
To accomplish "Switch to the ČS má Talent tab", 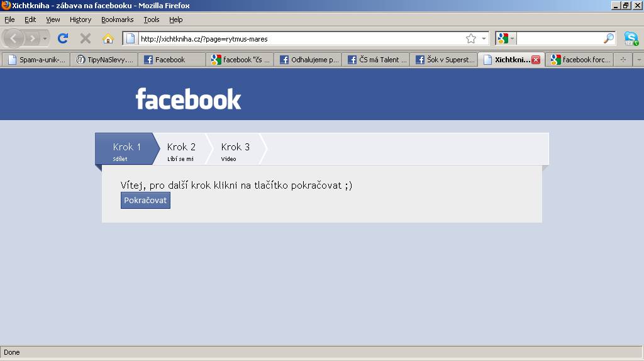I will 376,60.
